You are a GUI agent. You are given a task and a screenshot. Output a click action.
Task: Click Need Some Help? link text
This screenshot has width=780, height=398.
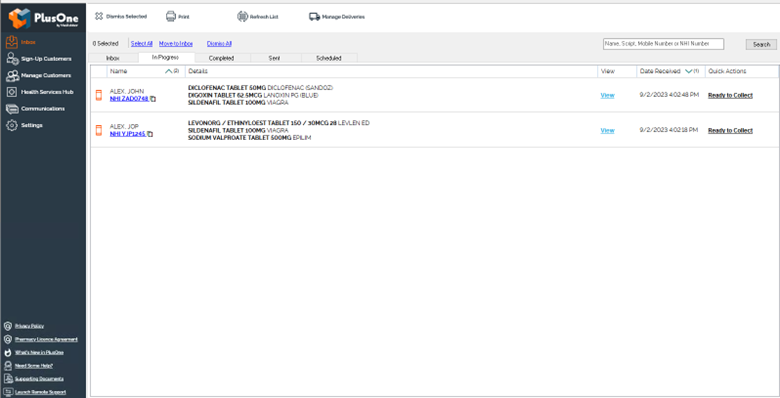click(x=34, y=366)
